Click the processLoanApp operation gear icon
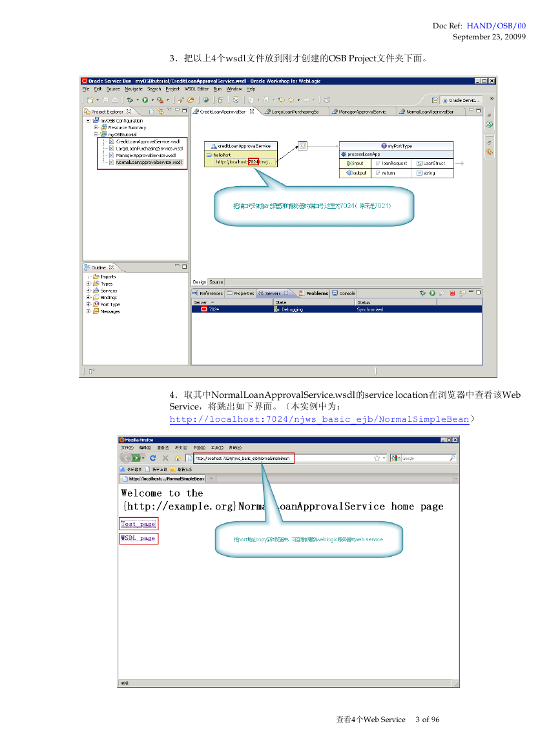This screenshot has height=746, width=560. [344, 154]
